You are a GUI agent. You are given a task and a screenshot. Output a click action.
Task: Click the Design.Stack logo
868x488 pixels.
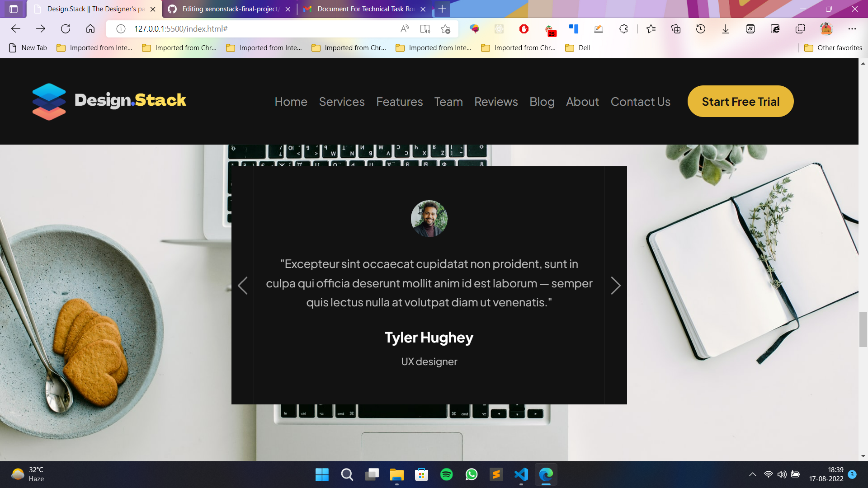point(109,101)
